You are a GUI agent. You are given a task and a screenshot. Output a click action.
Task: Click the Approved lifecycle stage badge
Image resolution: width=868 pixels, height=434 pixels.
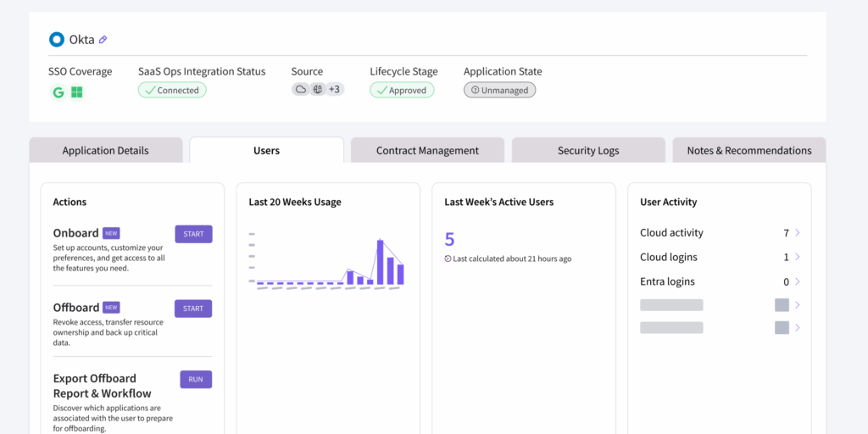(x=402, y=90)
